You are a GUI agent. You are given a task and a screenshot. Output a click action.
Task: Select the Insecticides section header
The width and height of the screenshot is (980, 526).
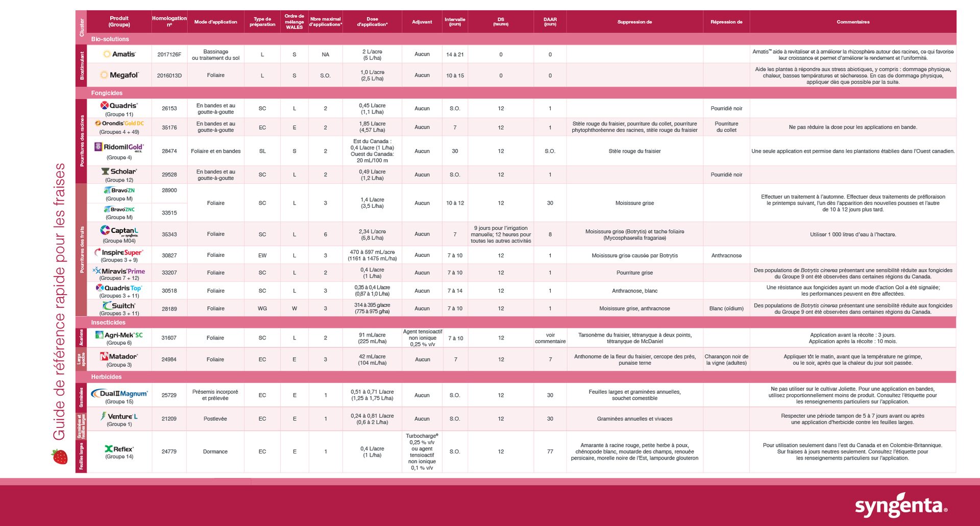click(x=108, y=322)
